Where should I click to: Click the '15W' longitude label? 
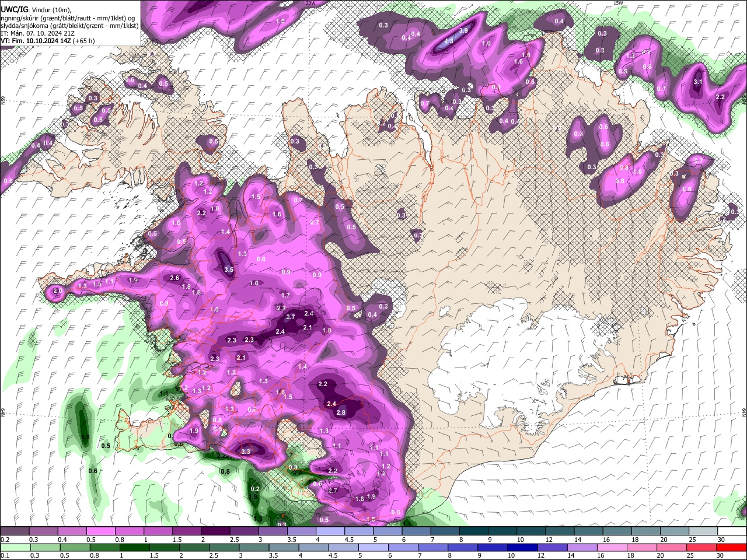tap(618, 3)
